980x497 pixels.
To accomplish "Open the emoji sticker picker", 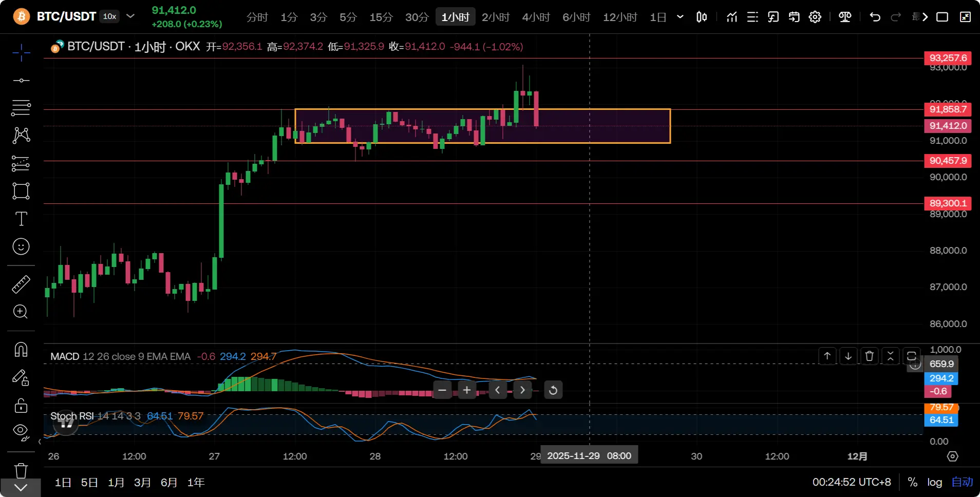I will pos(21,247).
